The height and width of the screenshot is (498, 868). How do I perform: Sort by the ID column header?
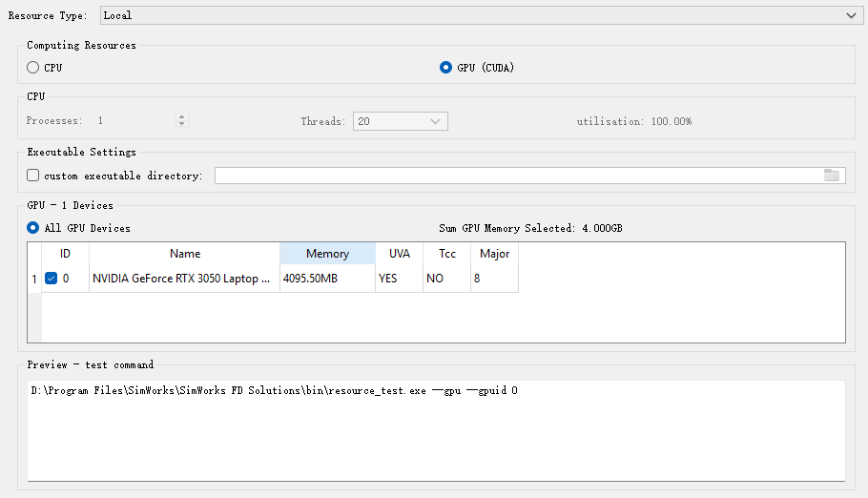click(65, 254)
